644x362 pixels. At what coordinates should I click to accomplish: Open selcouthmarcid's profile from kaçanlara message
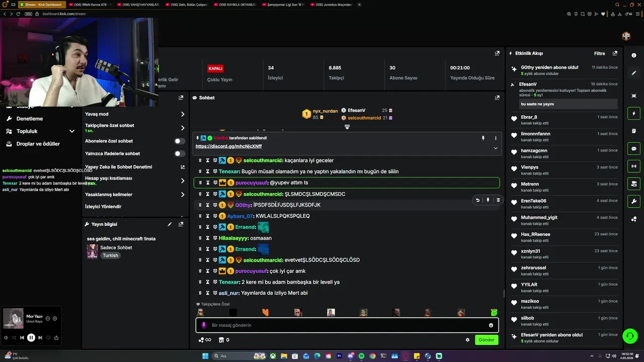[263, 160]
